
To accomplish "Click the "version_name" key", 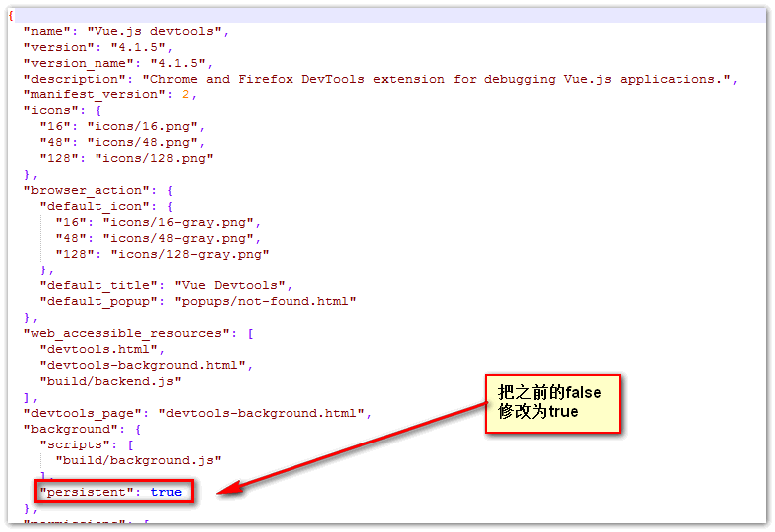I will click(x=79, y=64).
